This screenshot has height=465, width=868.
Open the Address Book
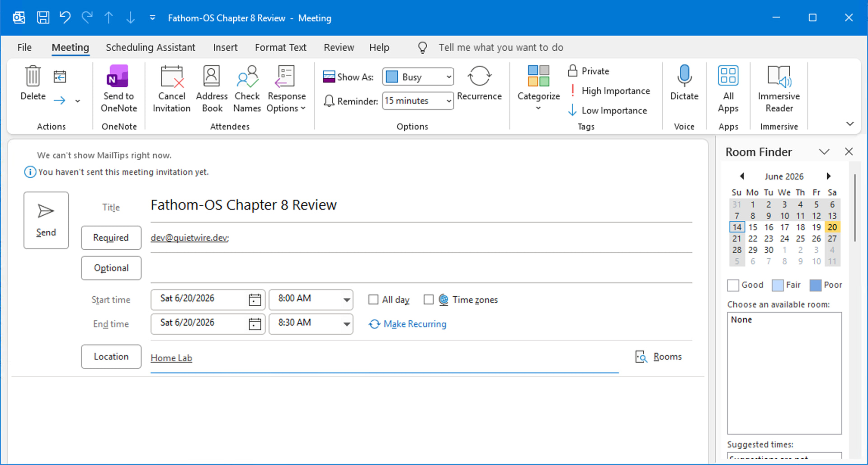click(212, 89)
